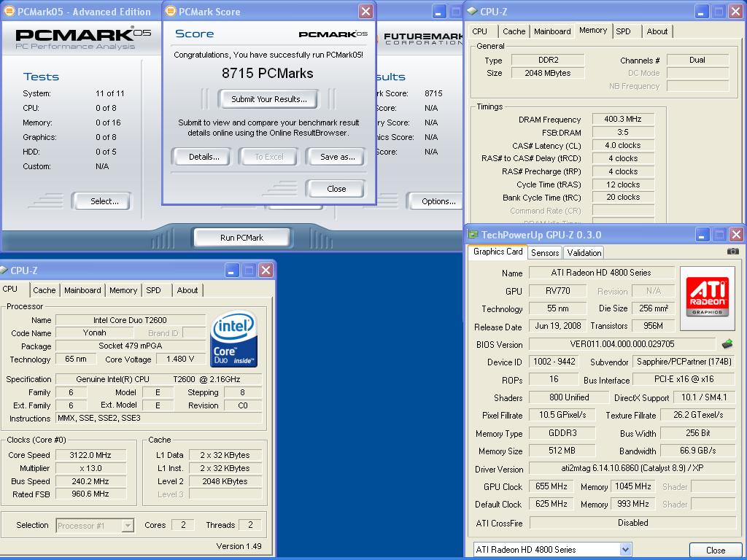
Task: Click the CPU-Z Memory window title icon
Action: [472, 12]
